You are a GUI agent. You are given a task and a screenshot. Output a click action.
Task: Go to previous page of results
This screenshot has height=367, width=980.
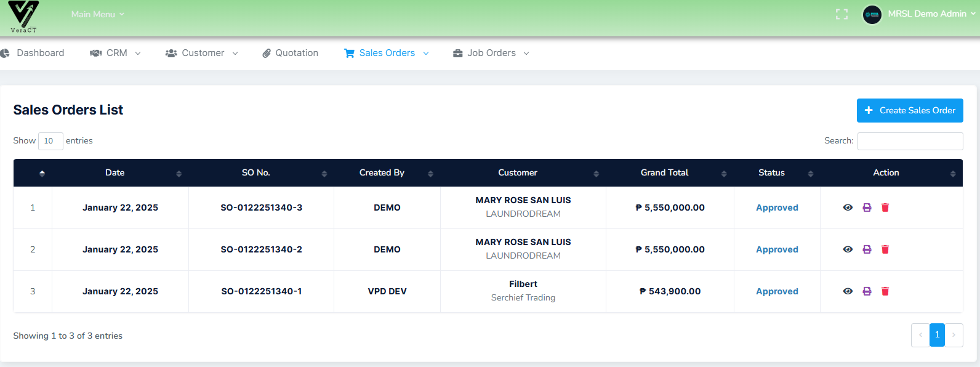pyautogui.click(x=920, y=335)
